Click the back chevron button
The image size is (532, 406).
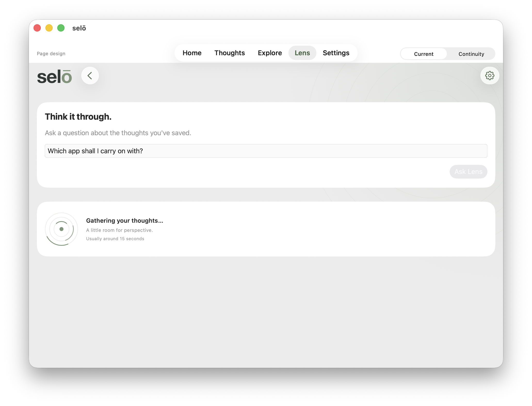(x=90, y=76)
